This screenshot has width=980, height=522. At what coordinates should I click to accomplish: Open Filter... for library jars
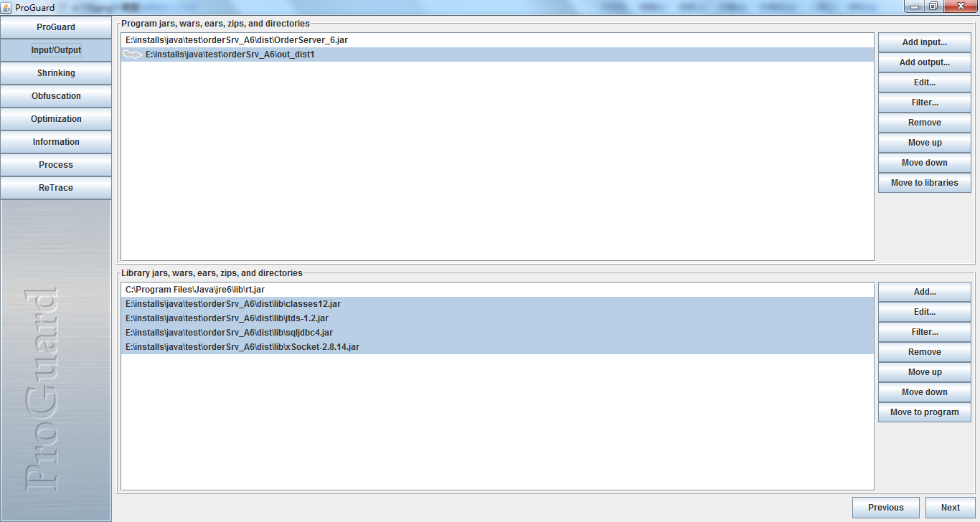point(924,332)
